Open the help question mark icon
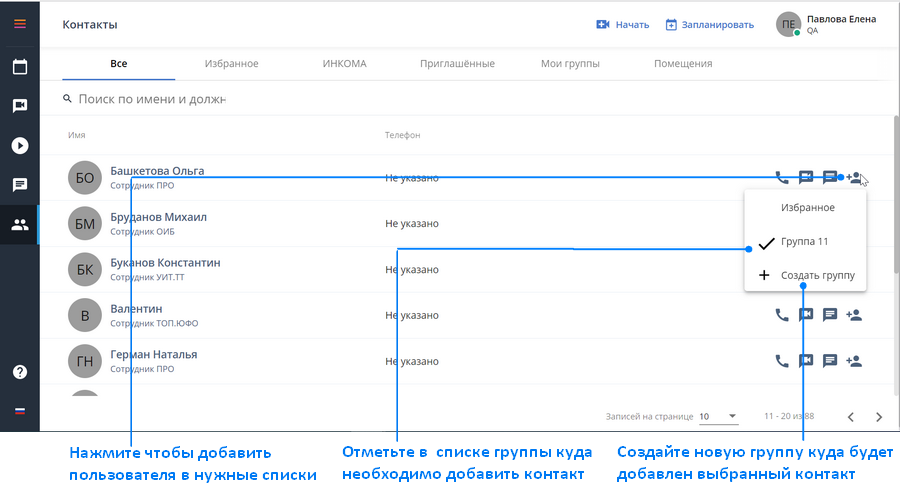This screenshot has height=490, width=900. (20, 372)
